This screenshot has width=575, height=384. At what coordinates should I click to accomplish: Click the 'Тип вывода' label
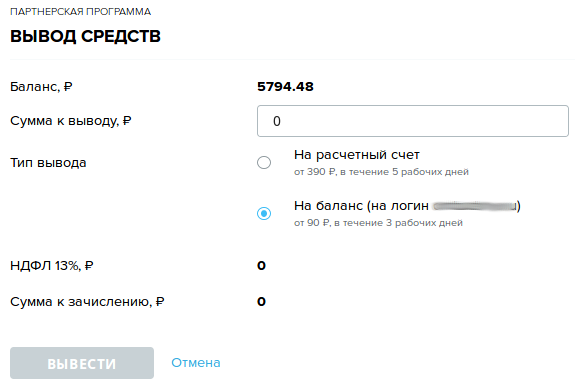click(x=48, y=163)
